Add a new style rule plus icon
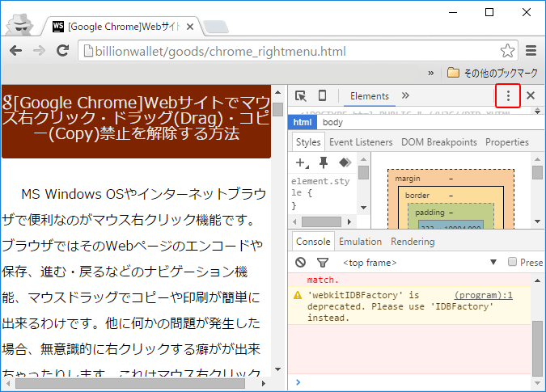The width and height of the screenshot is (546, 392). coord(302,162)
